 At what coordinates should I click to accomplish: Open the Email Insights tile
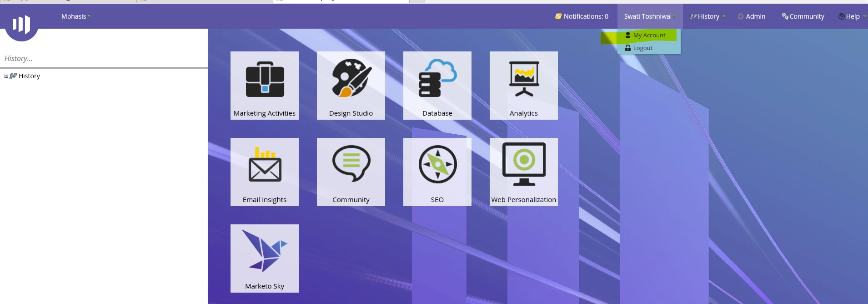click(265, 172)
